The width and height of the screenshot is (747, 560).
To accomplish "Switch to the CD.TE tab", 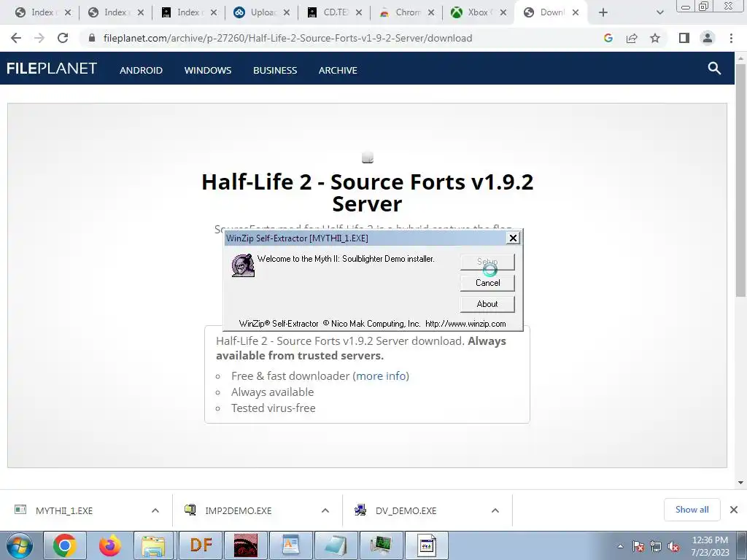I will [334, 12].
